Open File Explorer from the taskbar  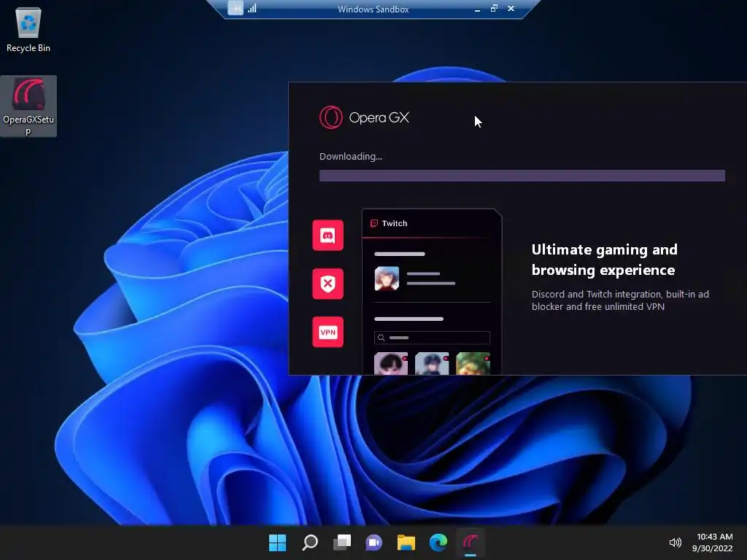(406, 542)
